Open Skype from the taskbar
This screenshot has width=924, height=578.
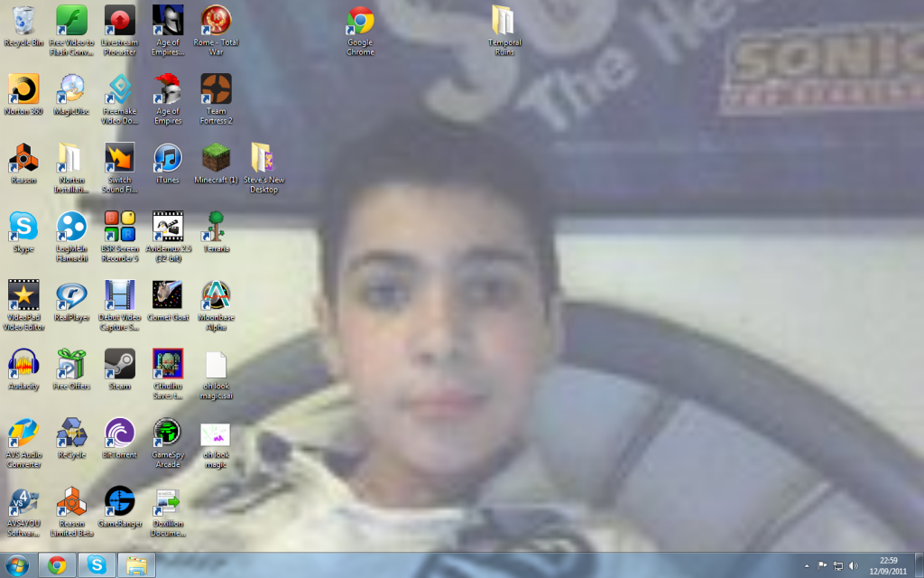(97, 565)
